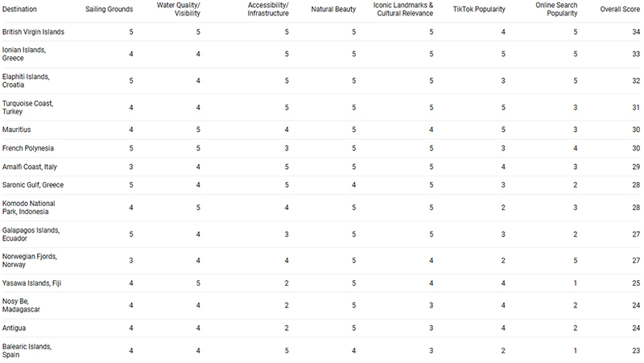Click the TikTok Popularity column header
The height and width of the screenshot is (363, 644).
[x=479, y=9]
